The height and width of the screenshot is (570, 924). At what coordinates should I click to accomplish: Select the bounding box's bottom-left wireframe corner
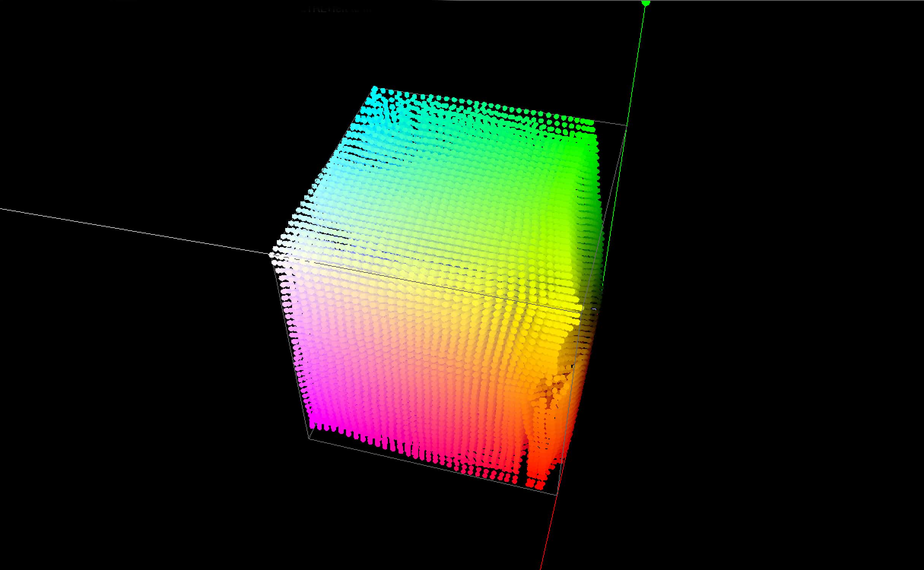[309, 439]
